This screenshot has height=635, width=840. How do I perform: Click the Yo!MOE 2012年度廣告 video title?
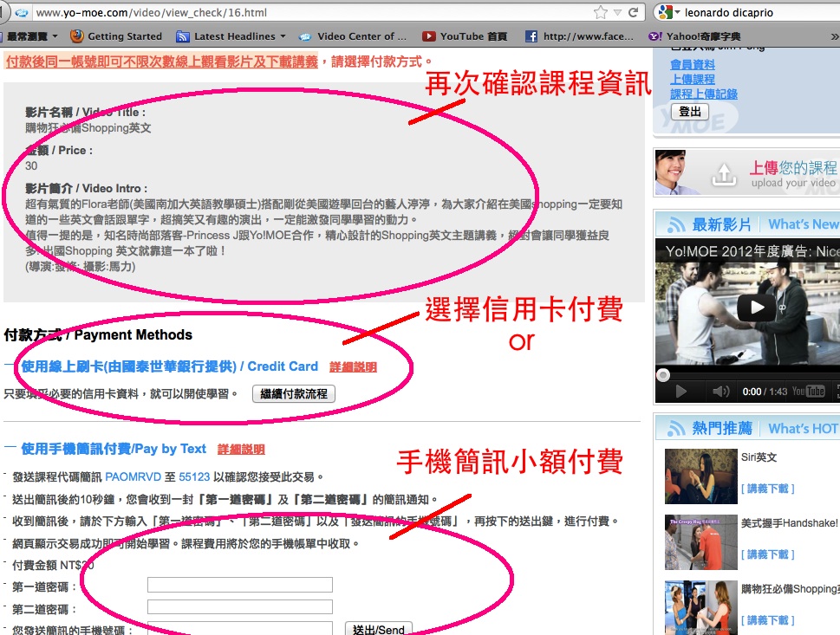pos(752,251)
